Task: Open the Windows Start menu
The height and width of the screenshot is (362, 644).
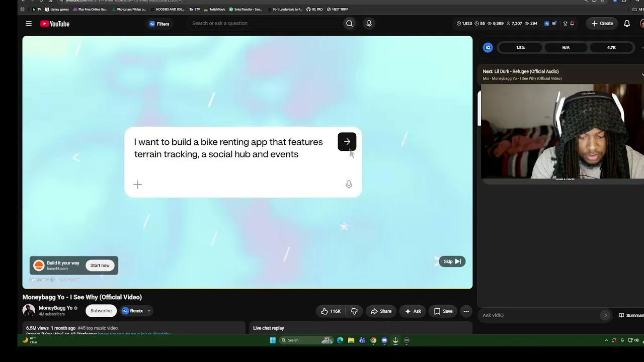Action: tap(272, 340)
